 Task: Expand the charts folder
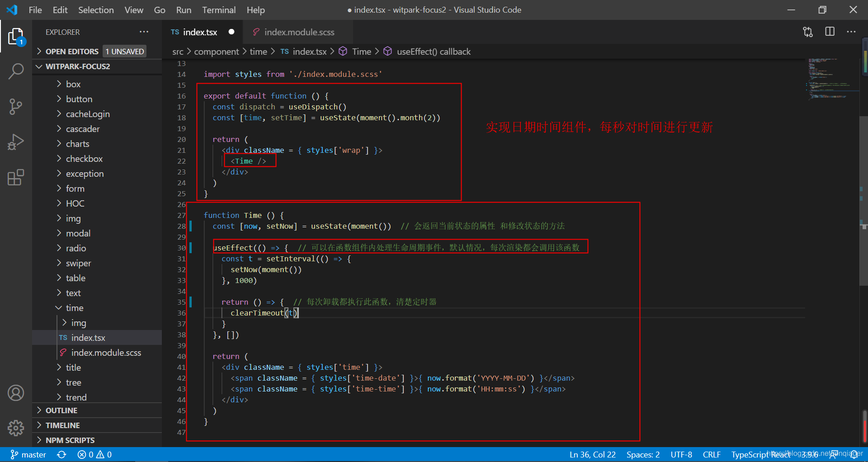coord(97,144)
